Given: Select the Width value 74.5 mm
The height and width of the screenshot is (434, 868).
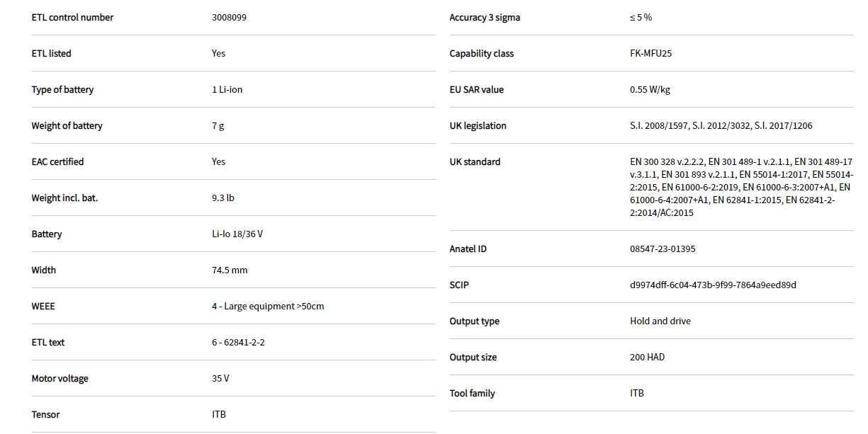Looking at the screenshot, I should click(x=230, y=270).
